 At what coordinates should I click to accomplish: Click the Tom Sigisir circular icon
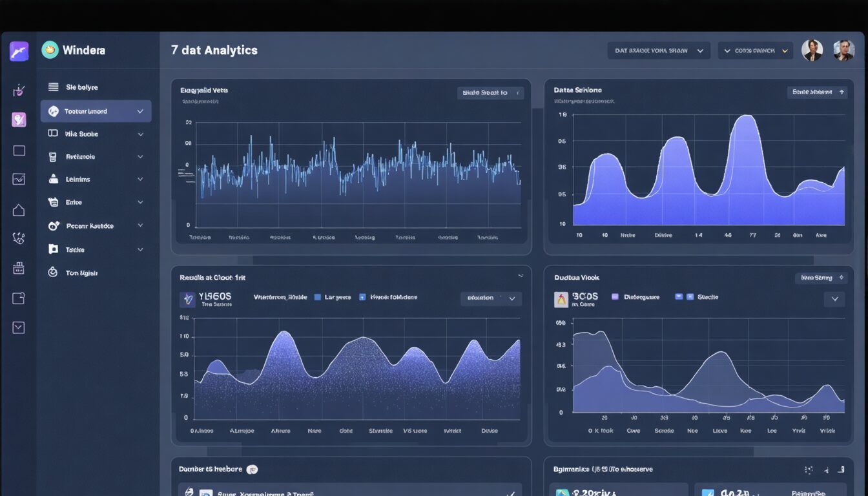tap(53, 273)
